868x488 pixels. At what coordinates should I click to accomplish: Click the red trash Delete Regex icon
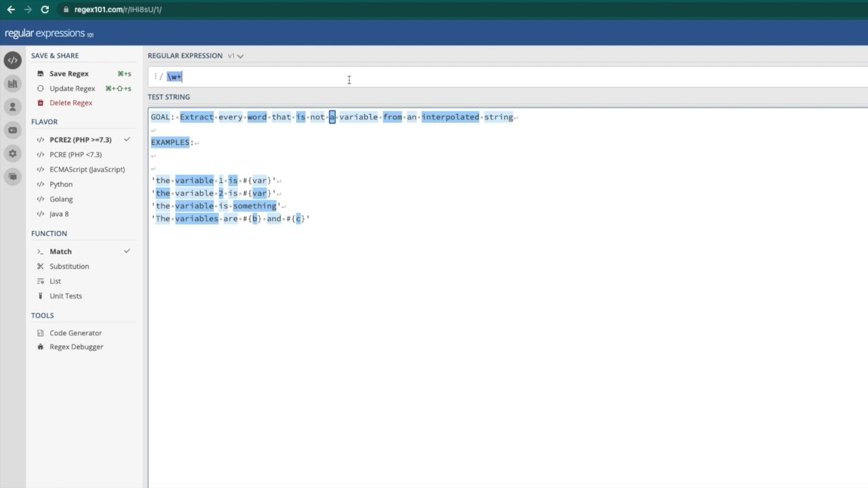click(41, 103)
